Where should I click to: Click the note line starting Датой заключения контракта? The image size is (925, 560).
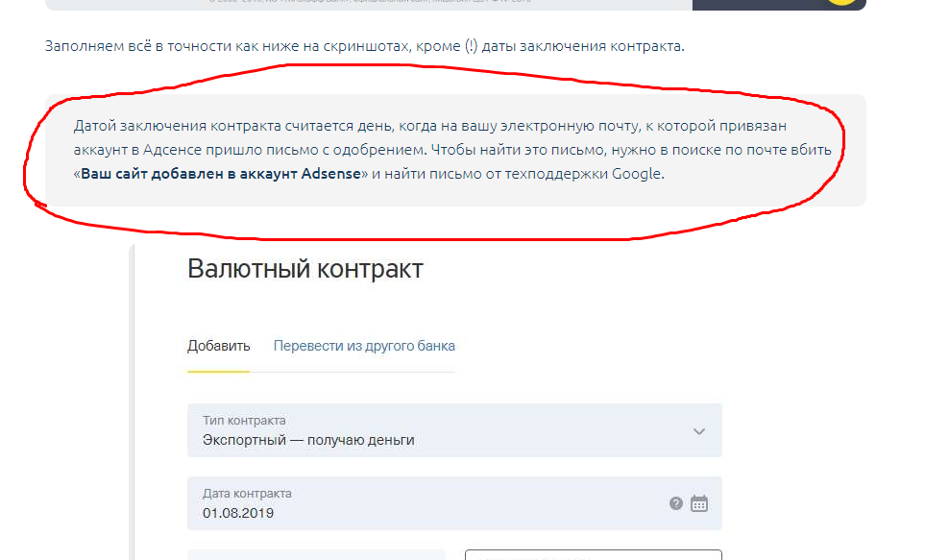430,126
